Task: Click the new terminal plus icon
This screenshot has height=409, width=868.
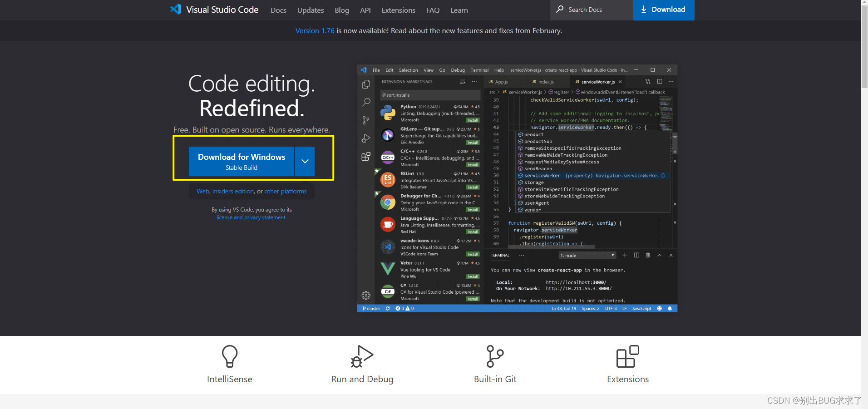Action: [x=625, y=255]
